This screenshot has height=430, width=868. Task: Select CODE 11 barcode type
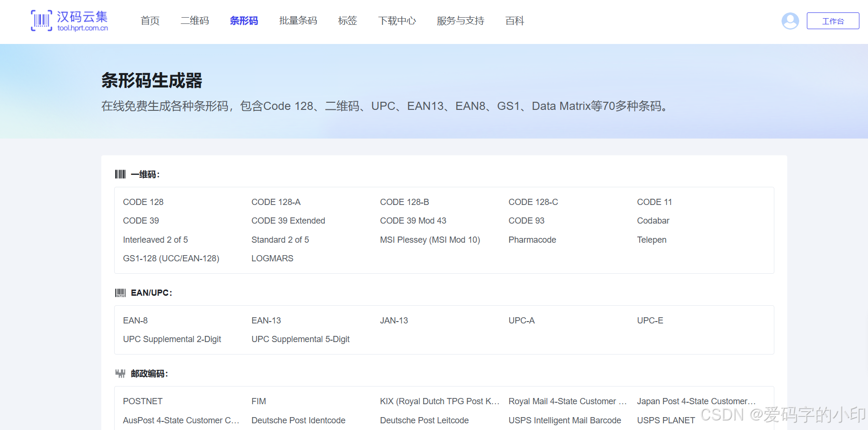[654, 202]
